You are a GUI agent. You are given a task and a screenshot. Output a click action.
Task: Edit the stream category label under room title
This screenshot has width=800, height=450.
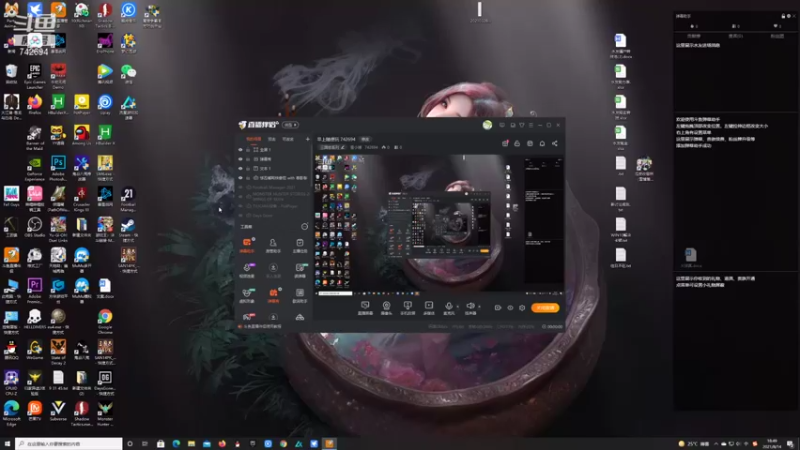click(332, 147)
